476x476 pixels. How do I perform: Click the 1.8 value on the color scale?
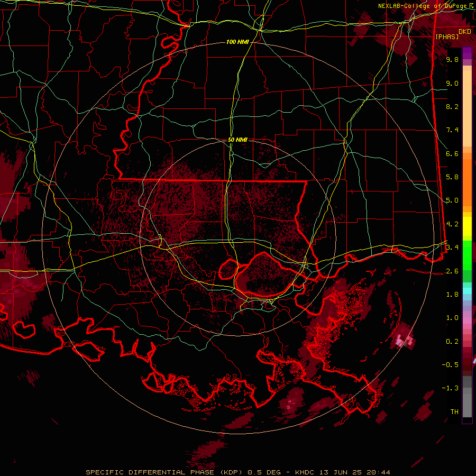[x=452, y=295]
